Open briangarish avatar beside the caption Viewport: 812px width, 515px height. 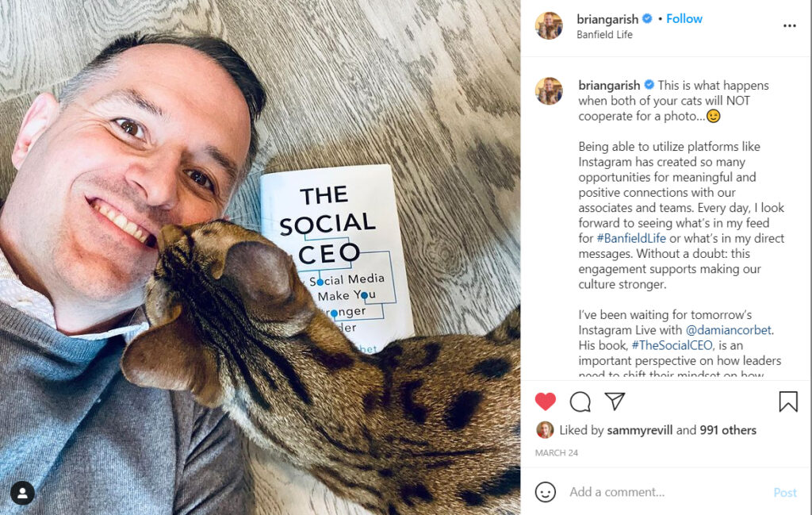(549, 91)
